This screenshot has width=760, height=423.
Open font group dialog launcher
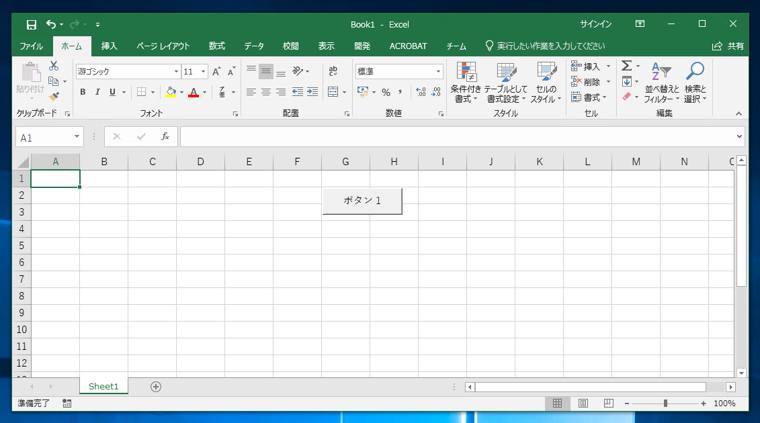tap(235, 114)
